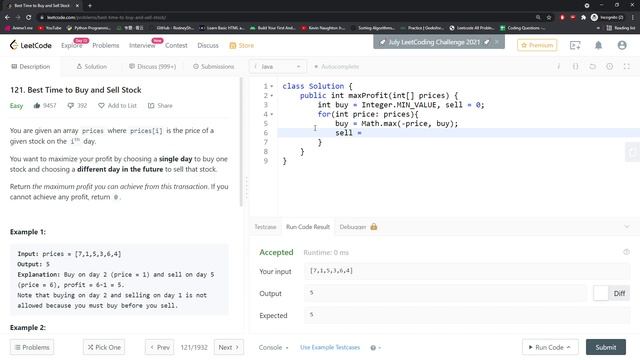Image resolution: width=640 pixels, height=360 pixels.
Task: Click Add to List
Action: (x=117, y=106)
